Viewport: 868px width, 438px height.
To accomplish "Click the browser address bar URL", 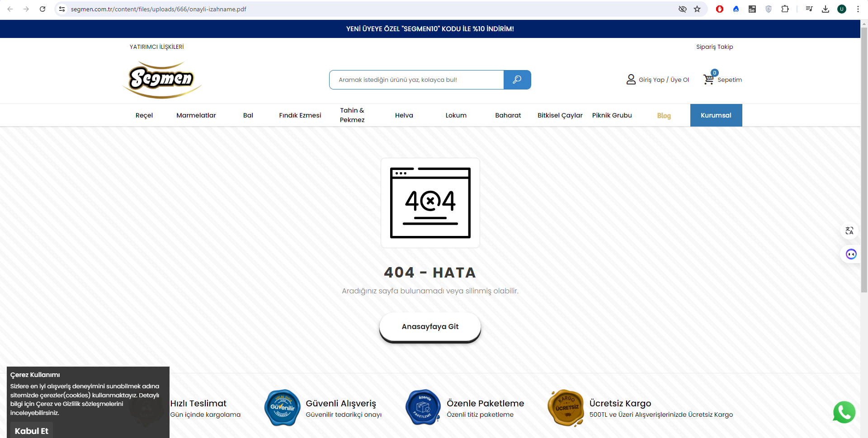I will (159, 9).
